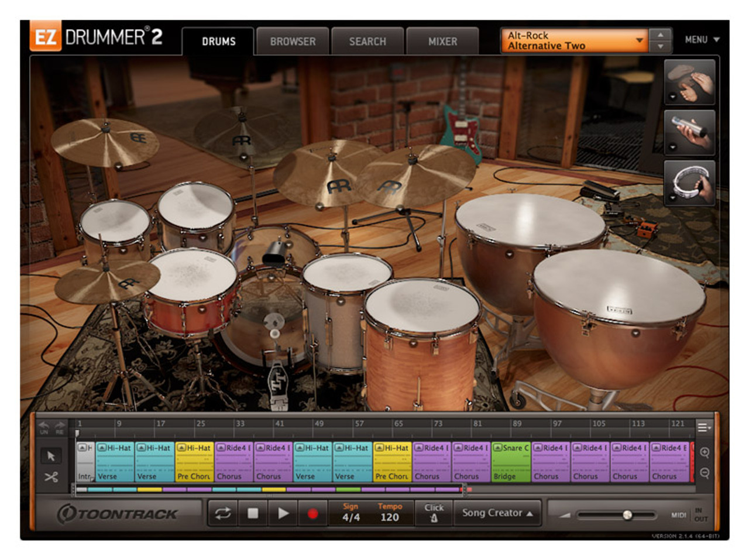This screenshot has height=560, width=749.
Task: Click bar 9 on the timeline ruler
Action: [x=119, y=424]
